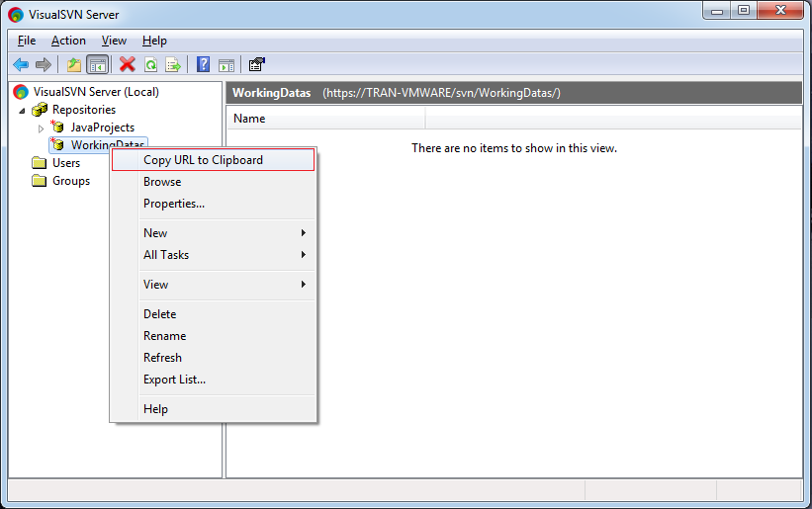
Task: Expand the JavaProjects repository node
Action: [41, 128]
